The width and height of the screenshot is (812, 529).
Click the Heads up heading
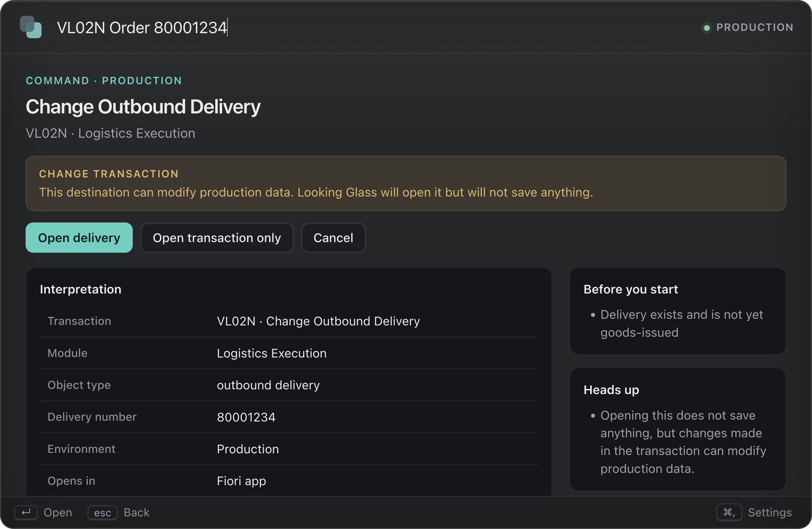click(x=611, y=390)
